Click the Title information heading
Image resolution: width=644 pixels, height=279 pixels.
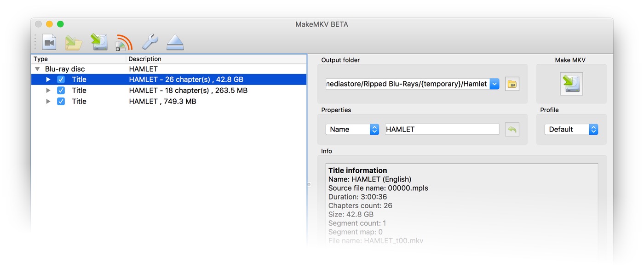(x=358, y=171)
